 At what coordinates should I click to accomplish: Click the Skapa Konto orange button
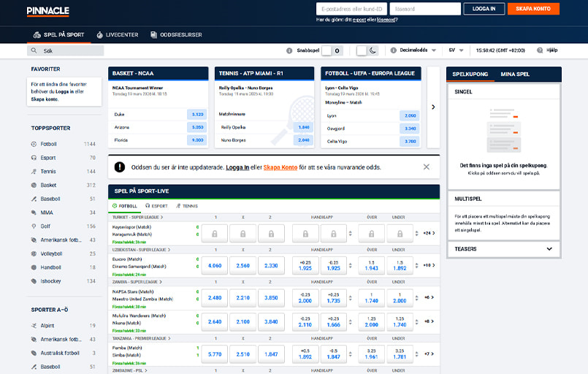533,9
